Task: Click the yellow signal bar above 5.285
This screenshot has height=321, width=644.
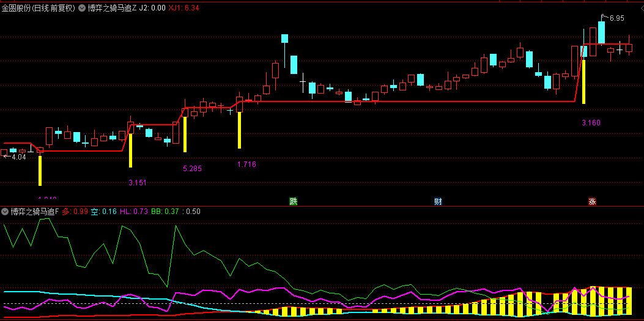Action: coord(185,135)
